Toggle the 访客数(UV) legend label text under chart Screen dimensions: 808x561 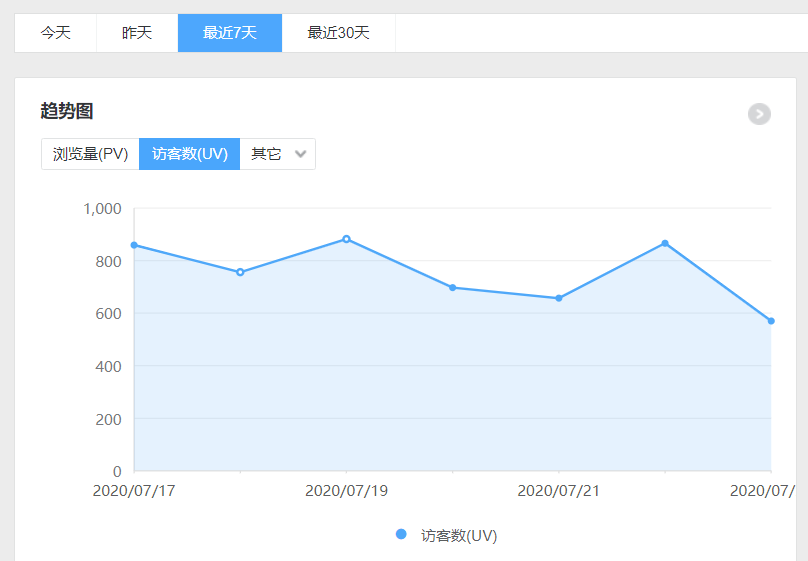coord(459,536)
